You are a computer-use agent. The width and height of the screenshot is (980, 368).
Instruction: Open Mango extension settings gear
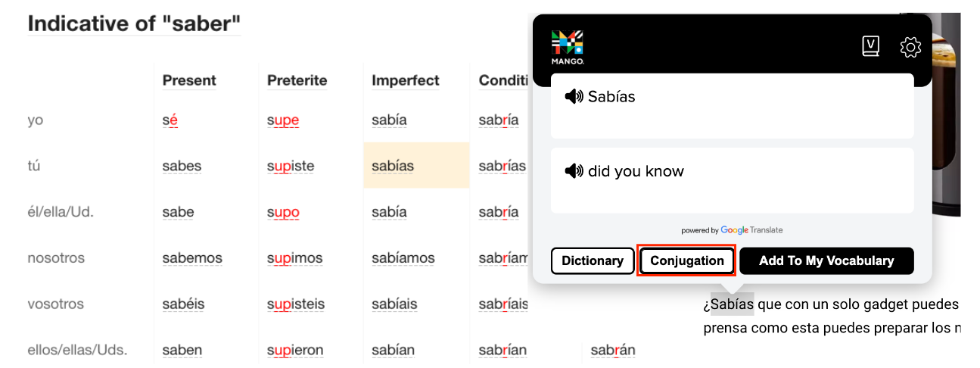[x=910, y=47]
